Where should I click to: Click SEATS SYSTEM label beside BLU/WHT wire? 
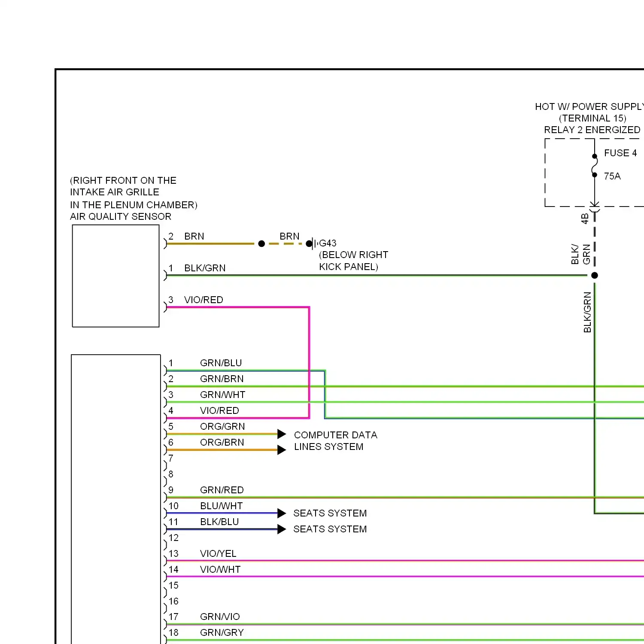(330, 513)
